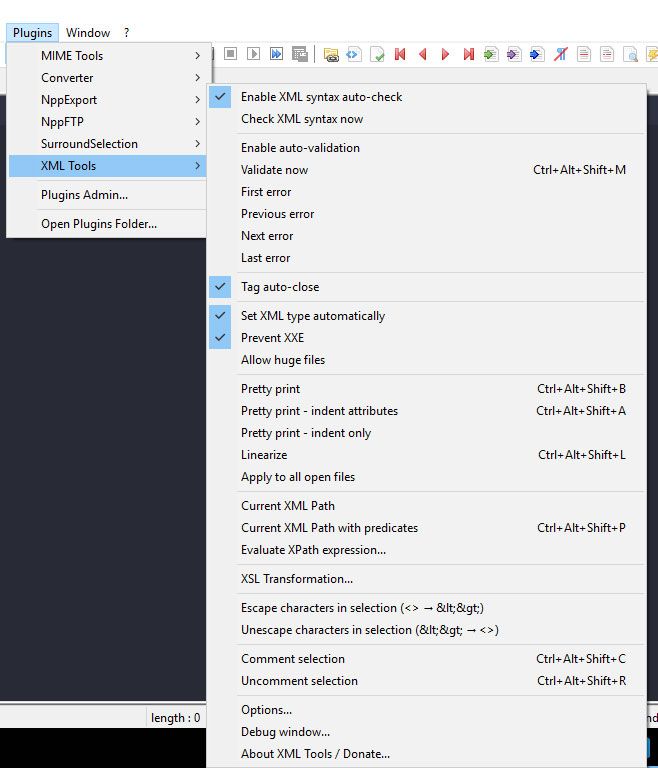Image resolution: width=658 pixels, height=768 pixels.
Task: Select the Linearize command
Action: coord(427,455)
